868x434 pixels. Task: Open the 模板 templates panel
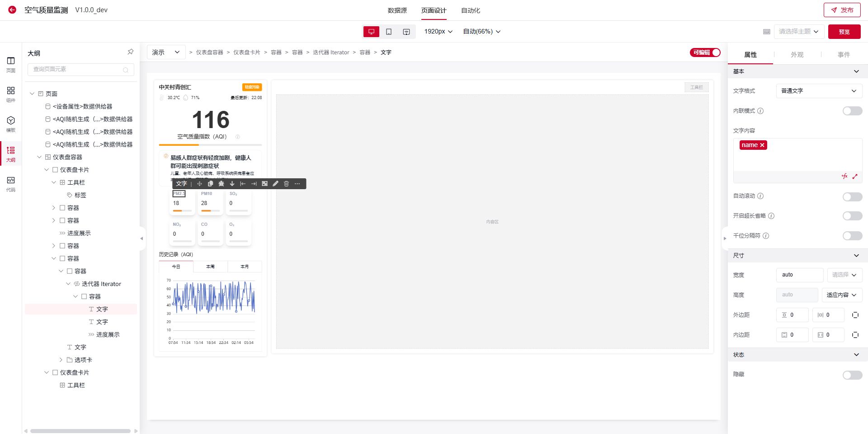tap(11, 123)
